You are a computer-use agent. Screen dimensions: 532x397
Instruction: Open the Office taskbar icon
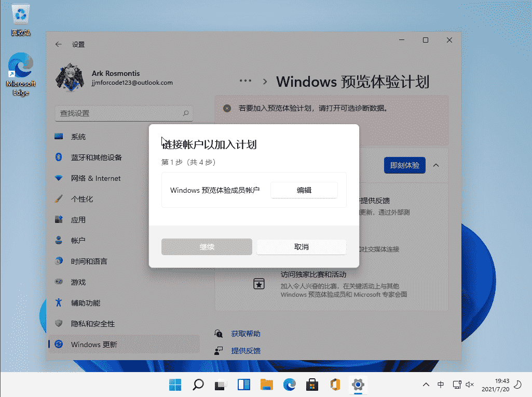pyautogui.click(x=335, y=385)
